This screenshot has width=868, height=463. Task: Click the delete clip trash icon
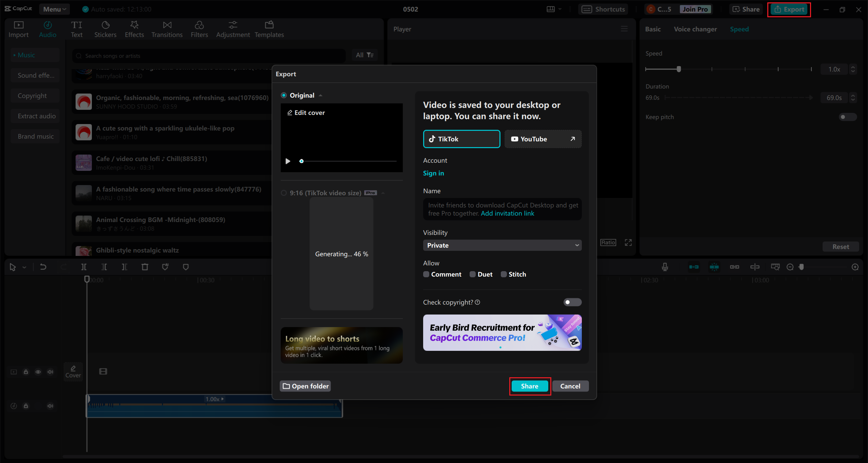(x=145, y=267)
